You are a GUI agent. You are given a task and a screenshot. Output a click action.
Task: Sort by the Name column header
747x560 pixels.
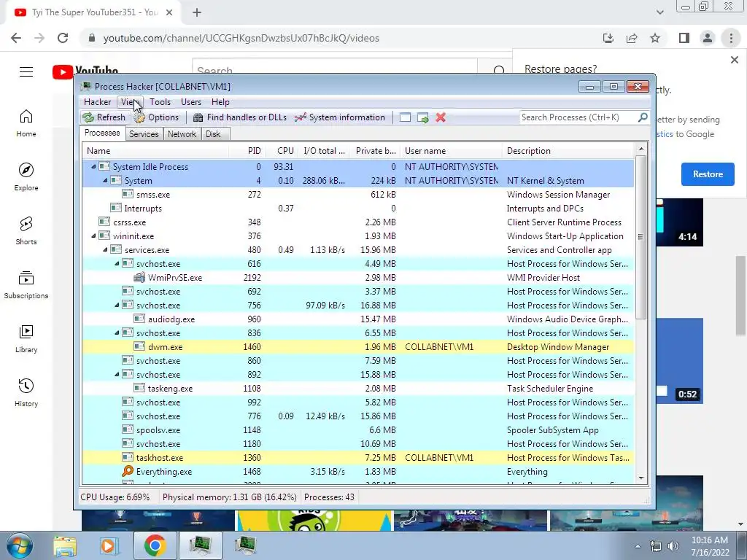tap(155, 151)
